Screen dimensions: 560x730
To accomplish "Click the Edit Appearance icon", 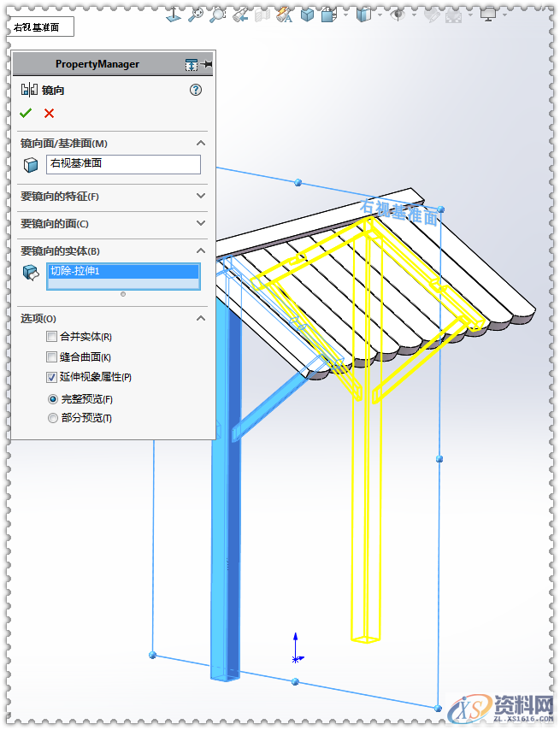I will point(432,16).
